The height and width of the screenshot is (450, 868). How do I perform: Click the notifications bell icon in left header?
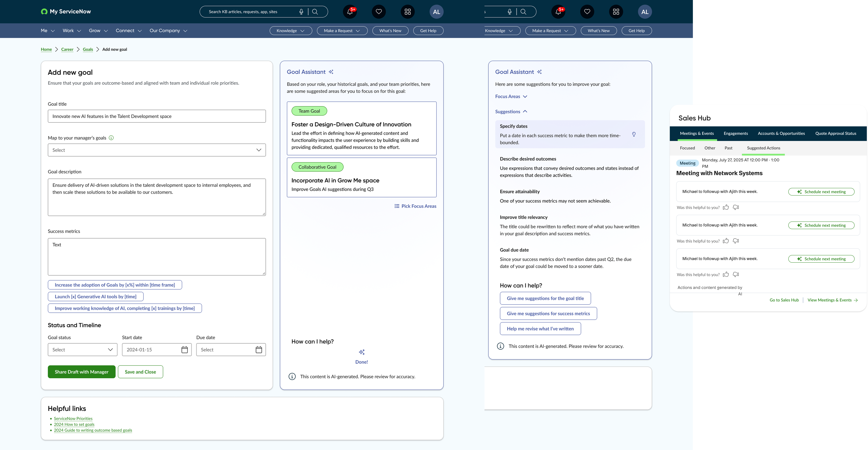click(350, 12)
